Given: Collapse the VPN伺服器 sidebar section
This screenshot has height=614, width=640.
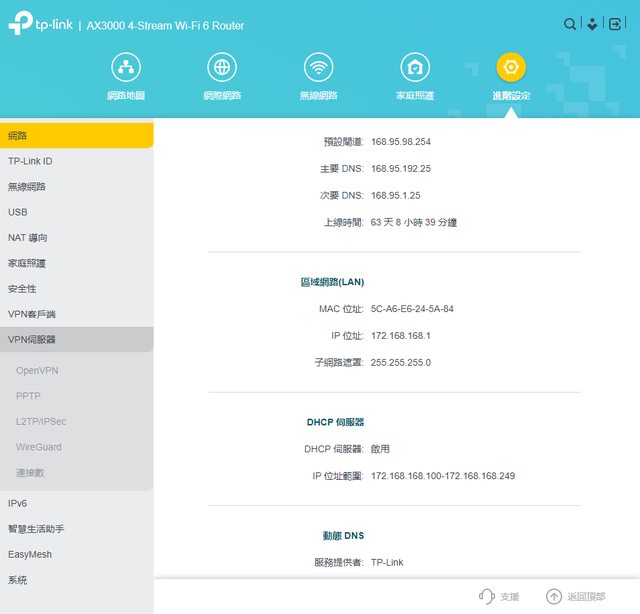Looking at the screenshot, I should coord(76,340).
